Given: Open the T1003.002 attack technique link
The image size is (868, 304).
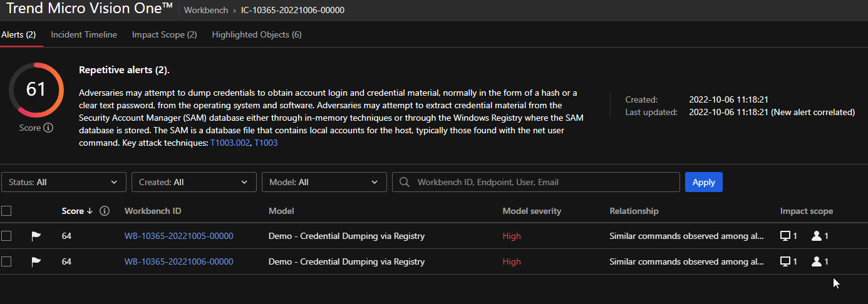Looking at the screenshot, I should coord(230,143).
